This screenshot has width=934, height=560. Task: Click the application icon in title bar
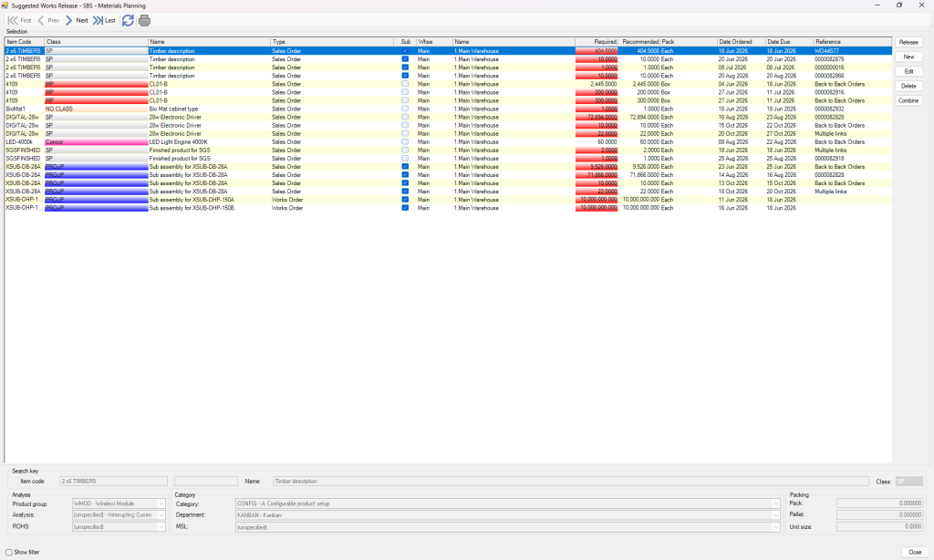(x=5, y=5)
